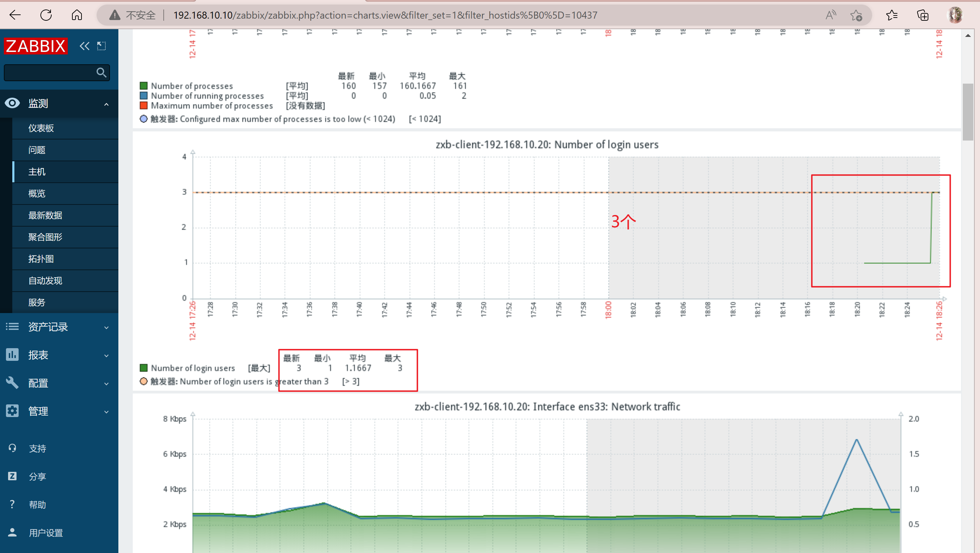Image resolution: width=980 pixels, height=553 pixels.
Task: Click the 18:00 time axis label
Action: pos(608,310)
